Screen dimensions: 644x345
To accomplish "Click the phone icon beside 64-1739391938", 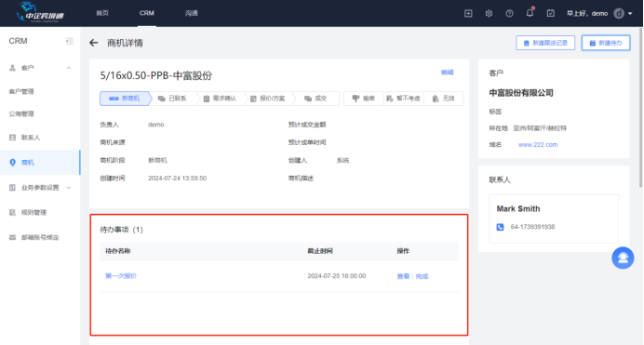I will (500, 227).
